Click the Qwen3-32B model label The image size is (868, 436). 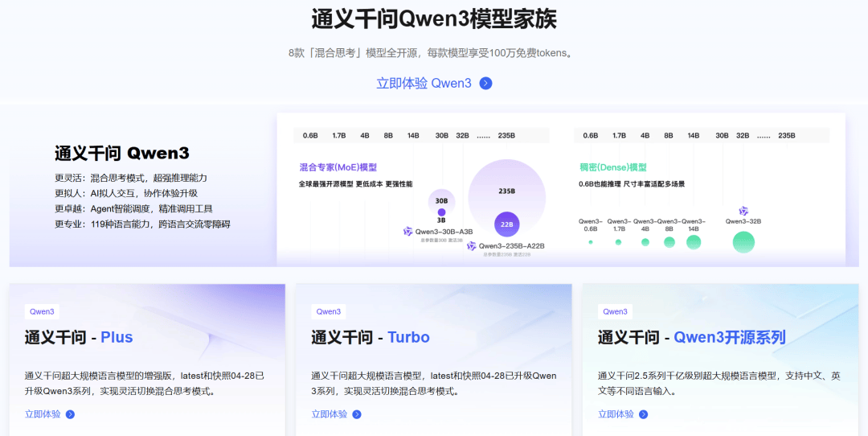tap(743, 221)
